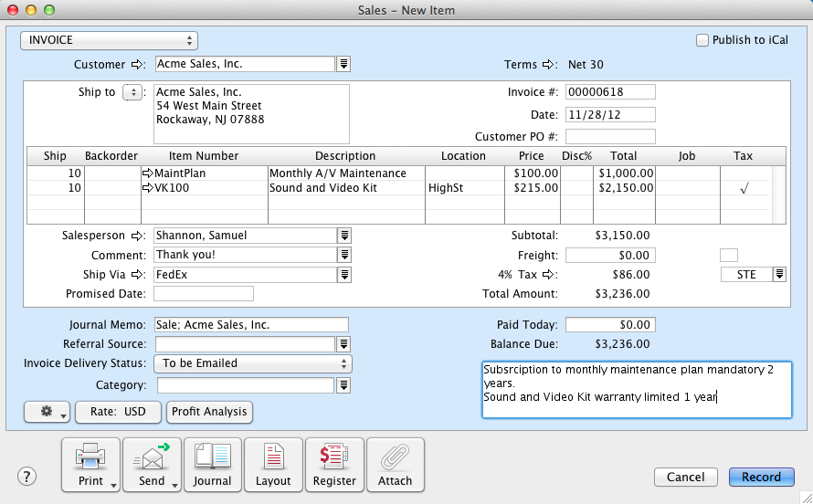
Task: Toggle the Tax checkmark for VK100 row
Action: coord(744,188)
